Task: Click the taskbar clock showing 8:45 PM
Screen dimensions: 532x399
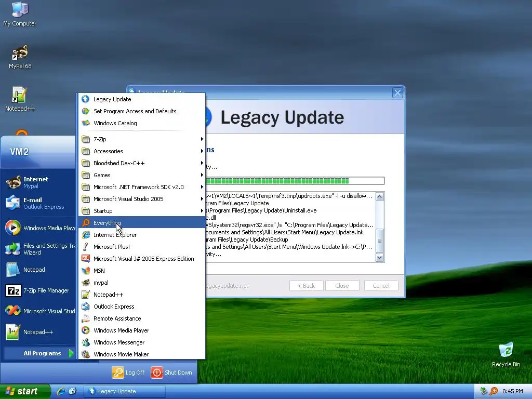Action: click(512, 391)
